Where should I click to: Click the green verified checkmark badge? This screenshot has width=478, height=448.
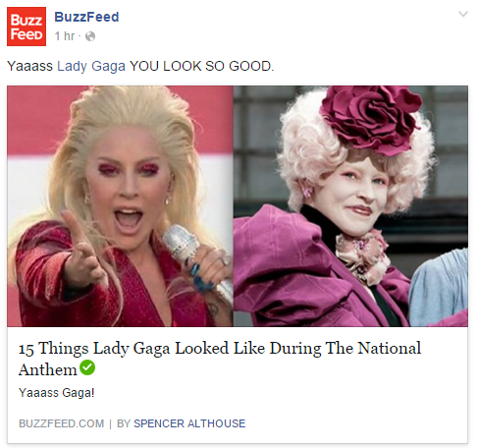[x=87, y=367]
